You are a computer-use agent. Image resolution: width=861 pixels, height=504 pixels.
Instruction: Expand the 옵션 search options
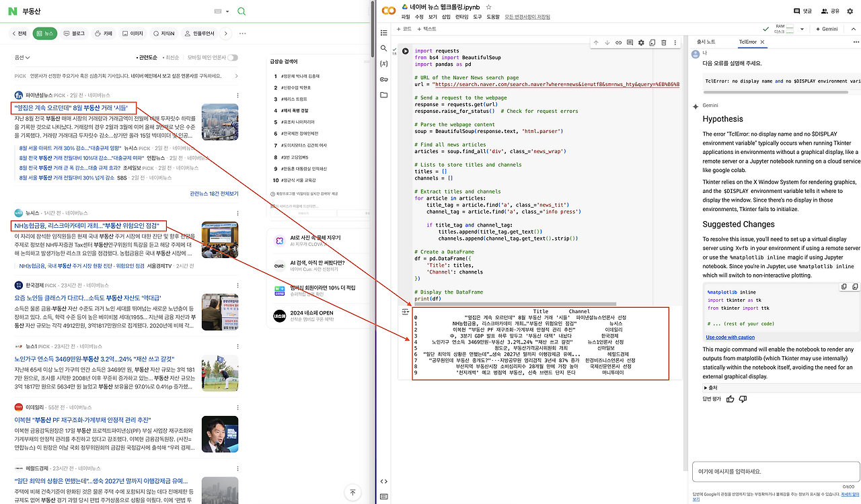[x=22, y=58]
